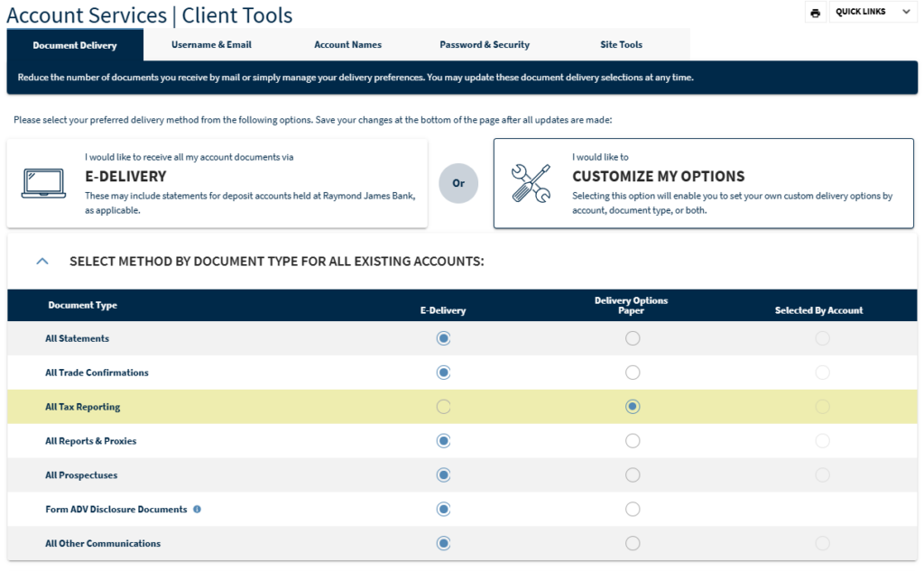Screen dimensions: 924x571
Task: Click the wrench and screwdriver icon
Action: click(x=531, y=183)
